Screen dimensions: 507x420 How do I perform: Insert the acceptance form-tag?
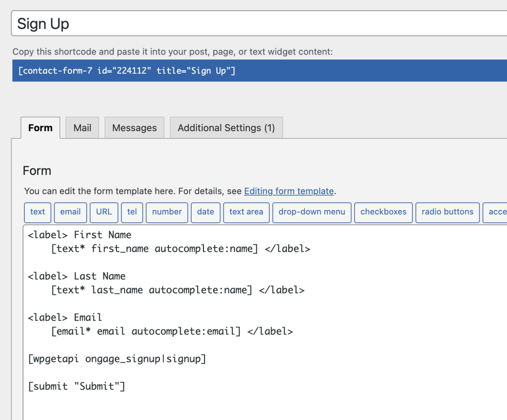pyautogui.click(x=498, y=212)
